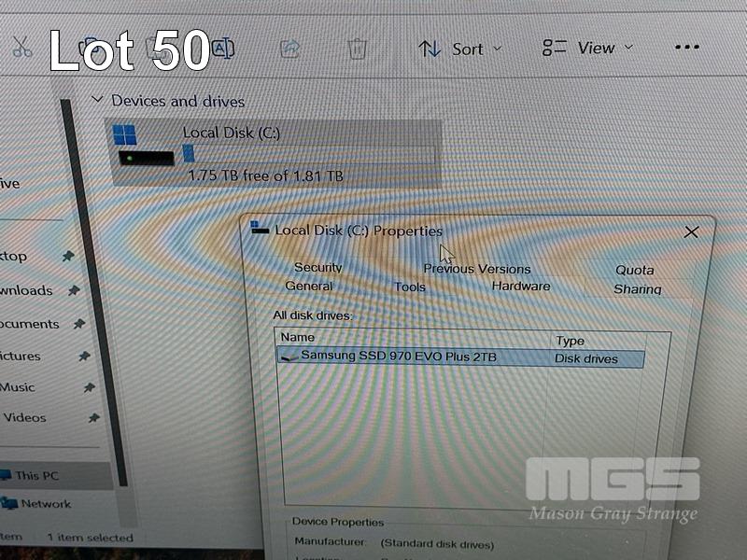Click the Samsung SSD disk drive icon
The image size is (747, 560).
point(289,357)
